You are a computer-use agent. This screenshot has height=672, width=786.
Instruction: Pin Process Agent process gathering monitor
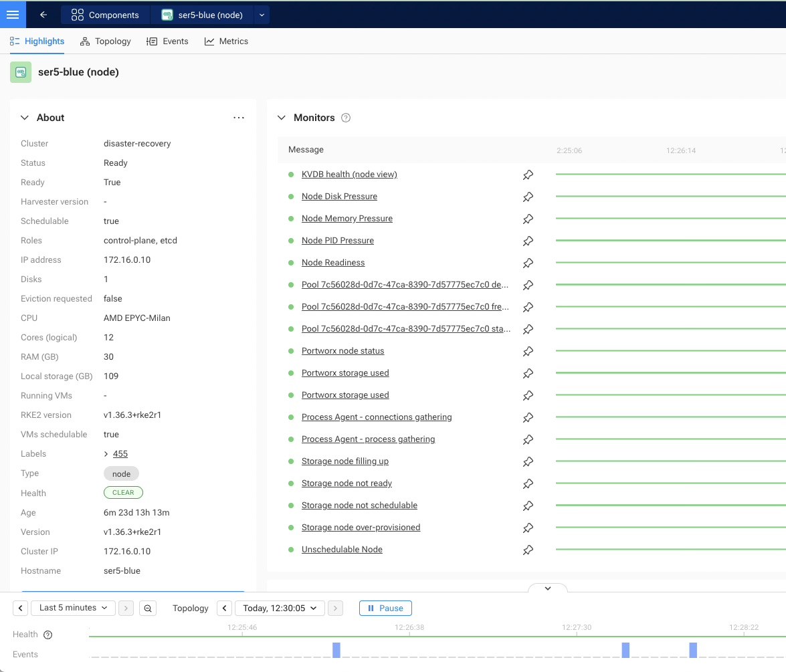[x=528, y=439]
